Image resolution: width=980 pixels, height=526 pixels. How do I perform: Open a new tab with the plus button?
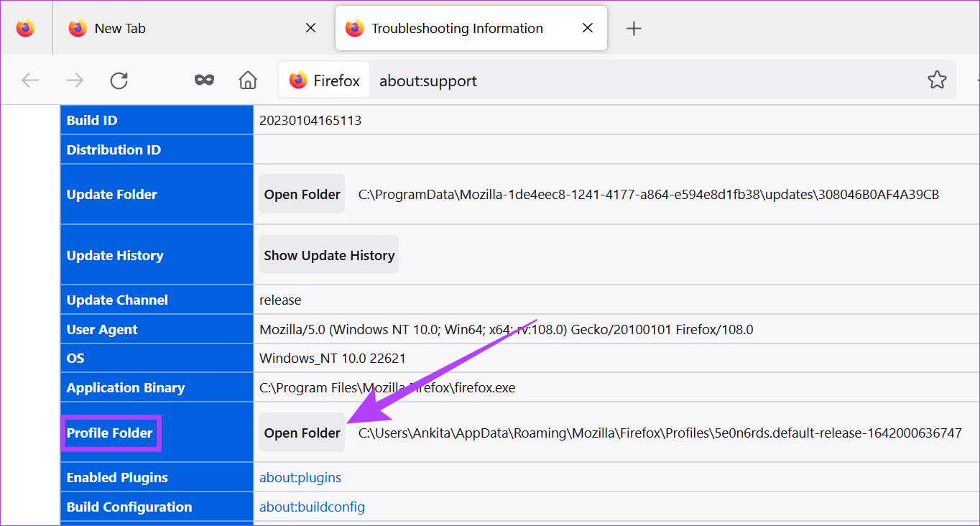pyautogui.click(x=633, y=29)
